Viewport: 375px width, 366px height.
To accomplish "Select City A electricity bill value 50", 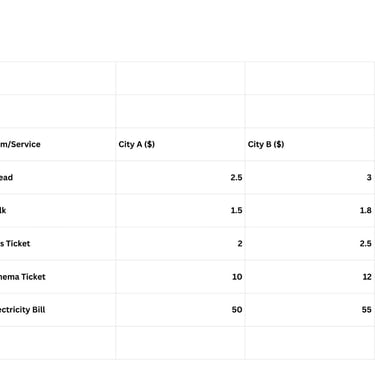I will coord(180,310).
